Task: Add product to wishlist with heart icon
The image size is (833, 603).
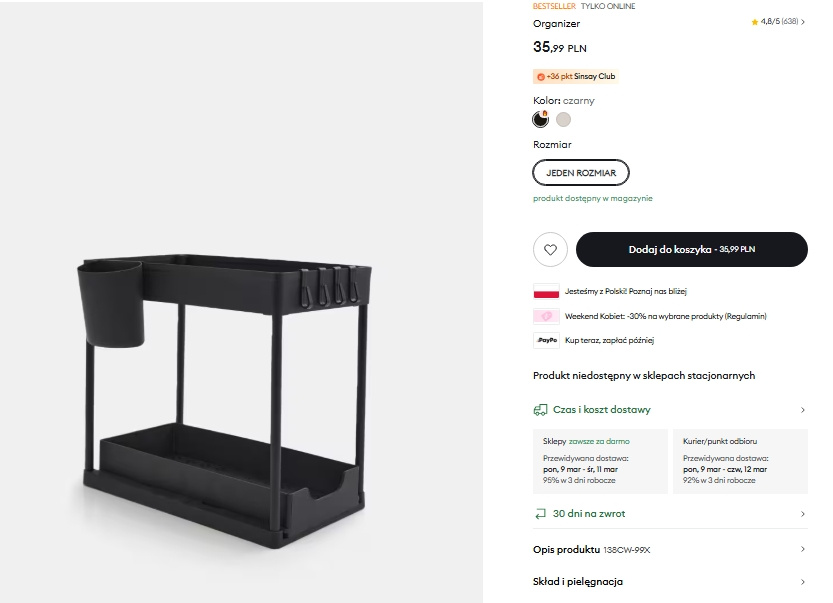Action: click(550, 250)
